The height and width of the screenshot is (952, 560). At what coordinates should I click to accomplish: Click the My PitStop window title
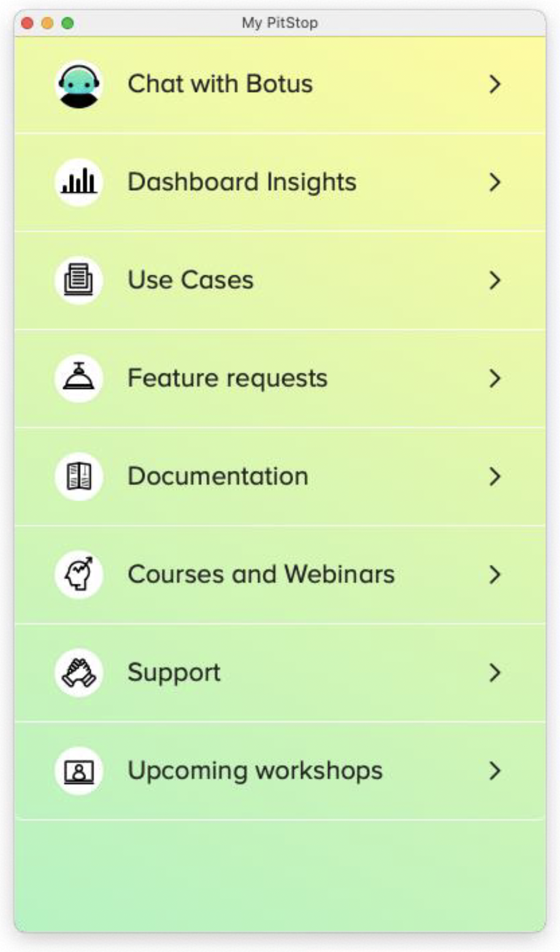280,23
